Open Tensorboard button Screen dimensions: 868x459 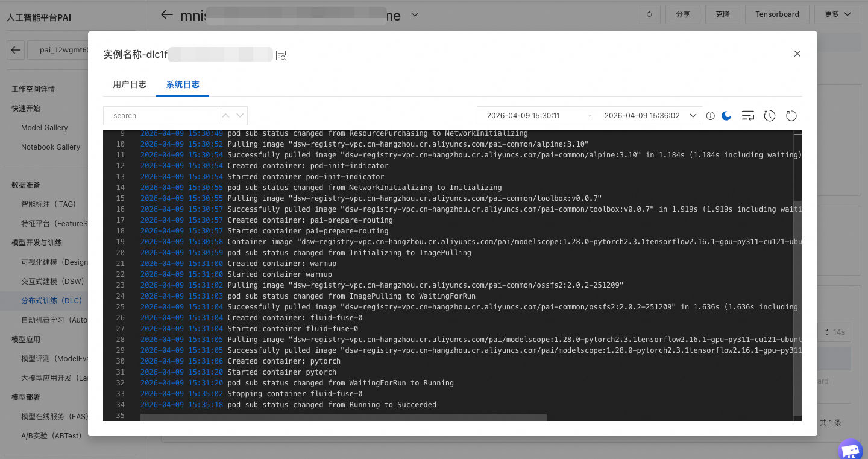tap(777, 14)
